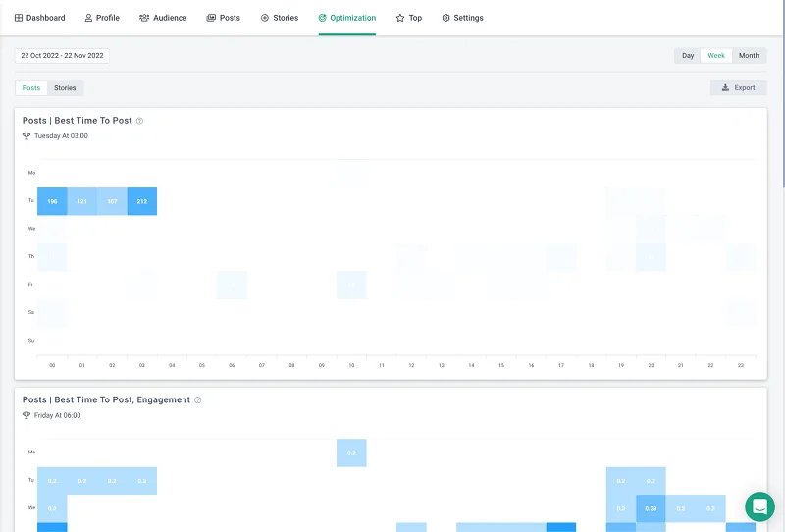Navigate to the Posts tab in top menu
This screenshot has height=532, width=785.
[224, 18]
